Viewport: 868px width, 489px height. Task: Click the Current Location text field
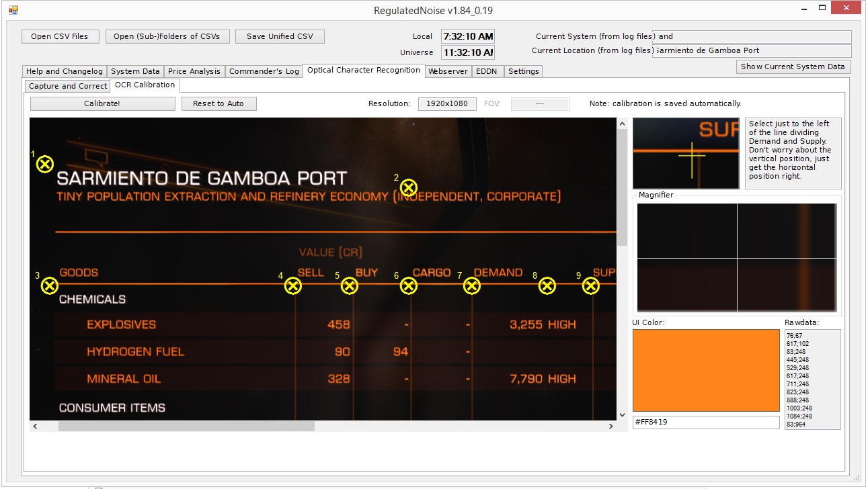(752, 50)
